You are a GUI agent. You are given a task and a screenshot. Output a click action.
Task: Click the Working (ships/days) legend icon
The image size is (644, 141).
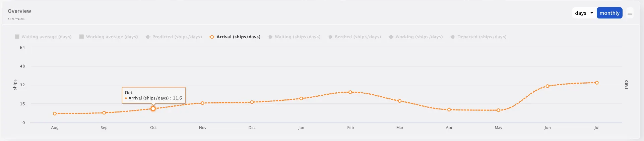point(391,37)
